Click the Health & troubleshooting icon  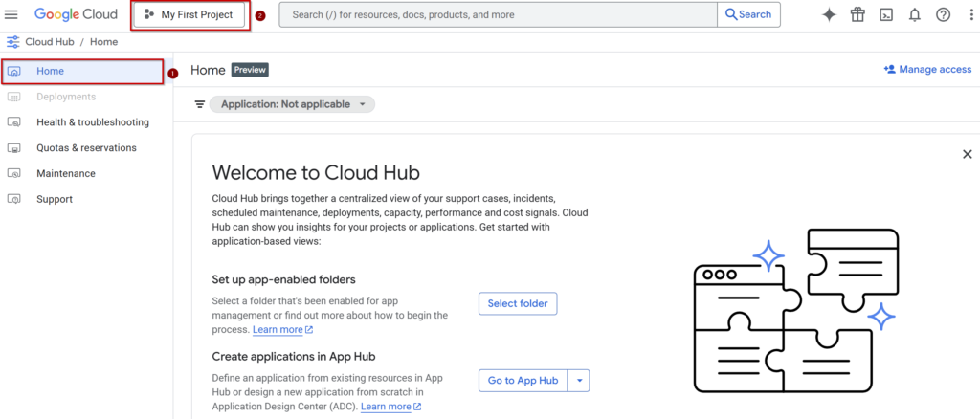click(x=14, y=122)
